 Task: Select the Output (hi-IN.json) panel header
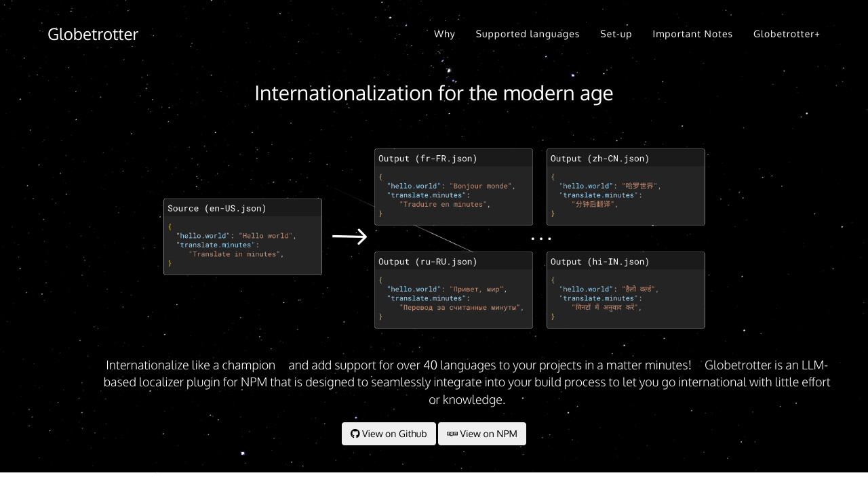pyautogui.click(x=600, y=262)
